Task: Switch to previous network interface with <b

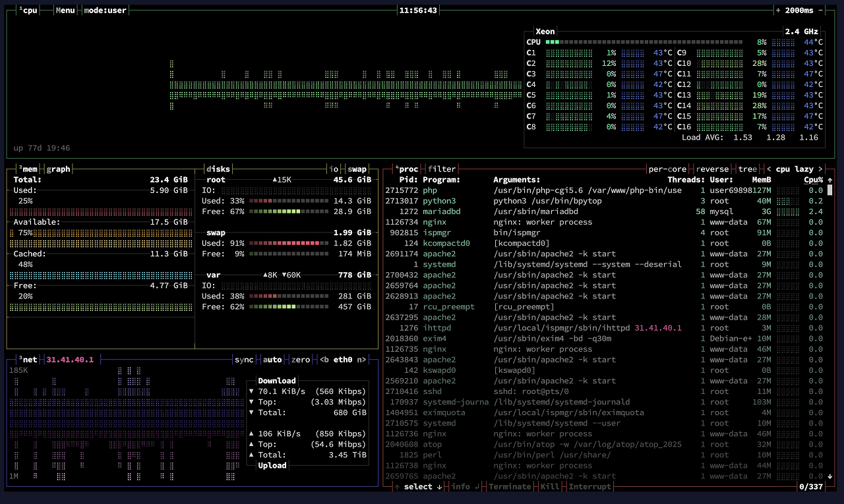Action: 324,360
